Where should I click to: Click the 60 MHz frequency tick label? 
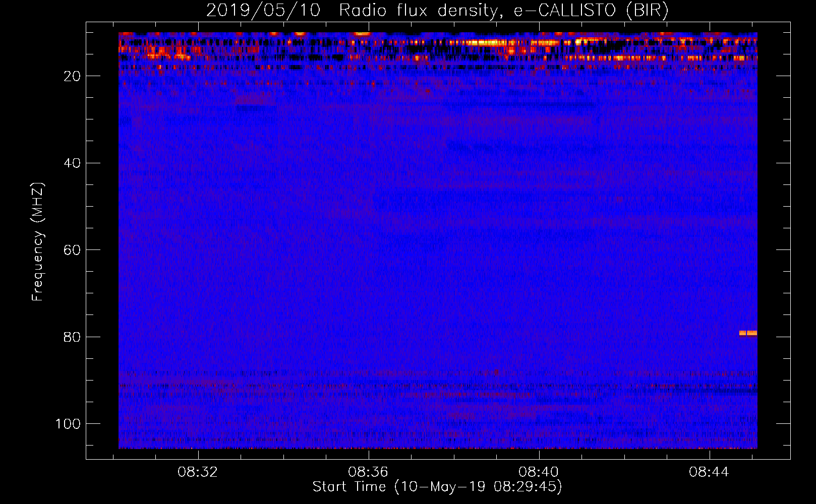73,250
